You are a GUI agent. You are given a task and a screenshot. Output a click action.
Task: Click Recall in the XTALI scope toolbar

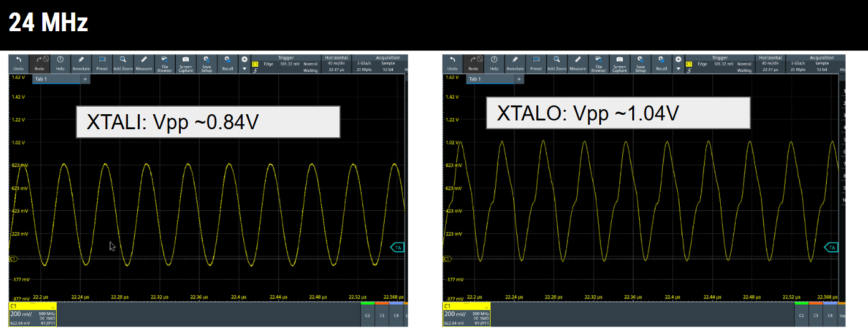tap(228, 63)
